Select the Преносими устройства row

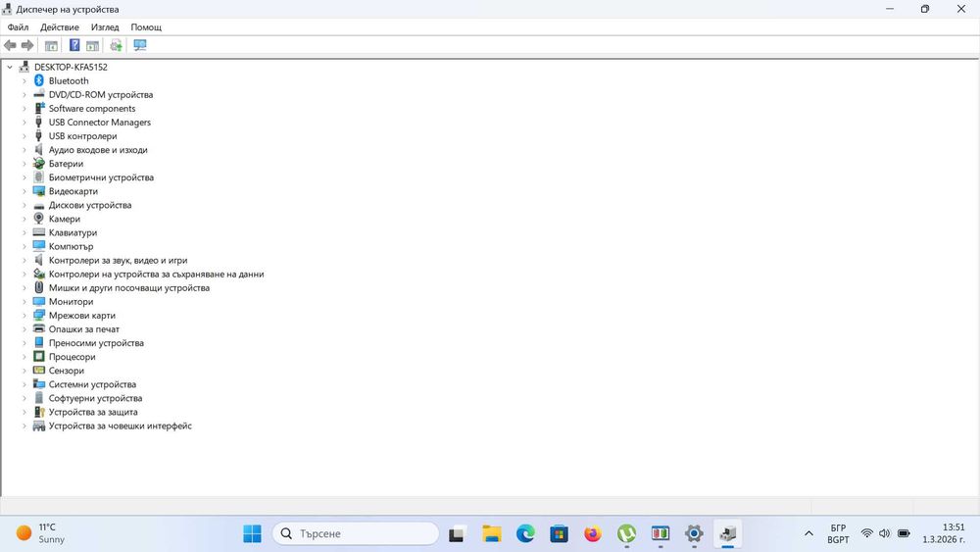(x=96, y=342)
